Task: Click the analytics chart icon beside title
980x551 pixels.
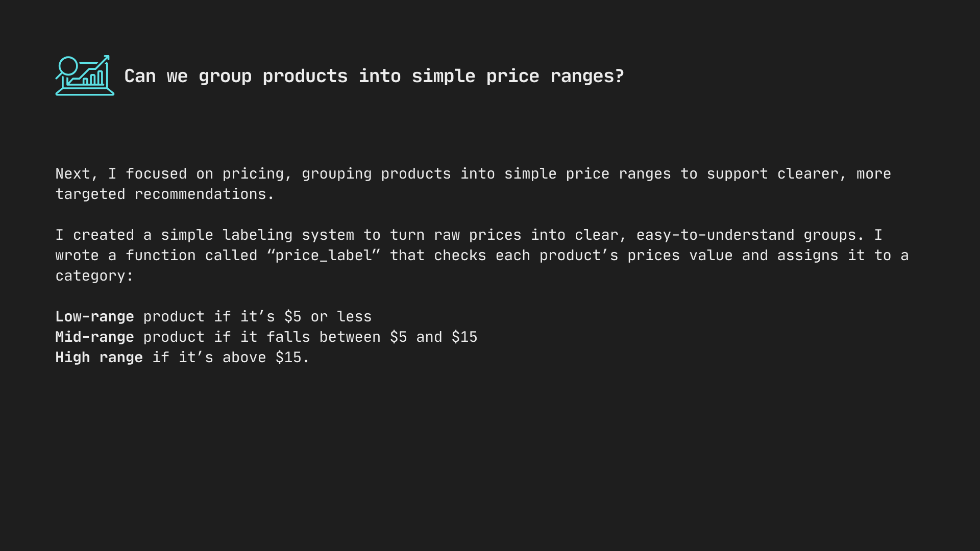Action: 85,76
